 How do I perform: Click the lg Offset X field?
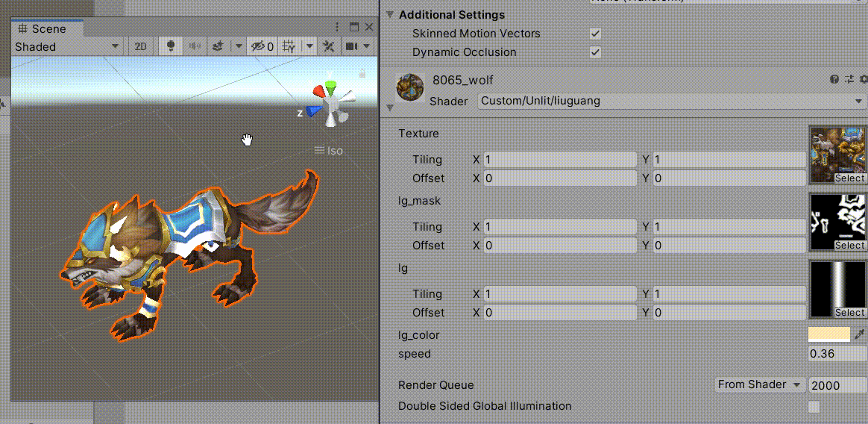(x=560, y=313)
